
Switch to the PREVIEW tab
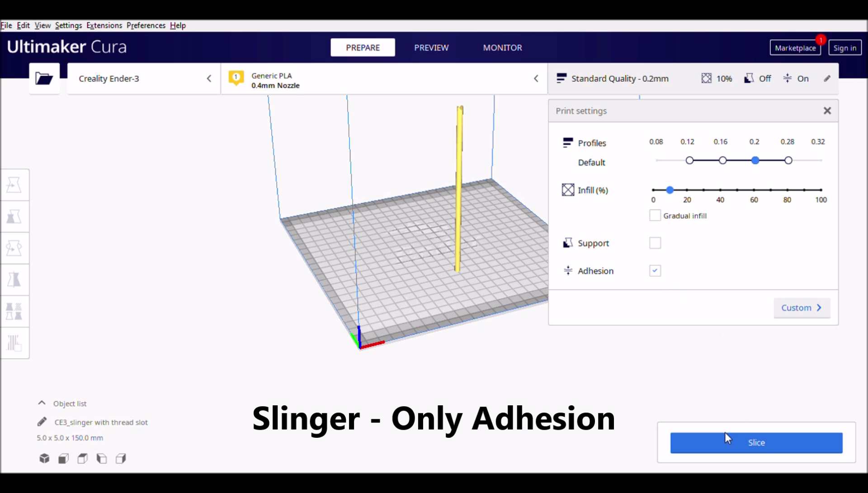point(431,47)
